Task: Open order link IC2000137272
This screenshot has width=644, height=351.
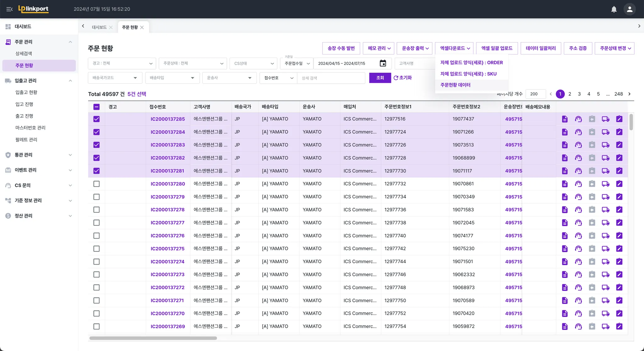Action: 167,287
